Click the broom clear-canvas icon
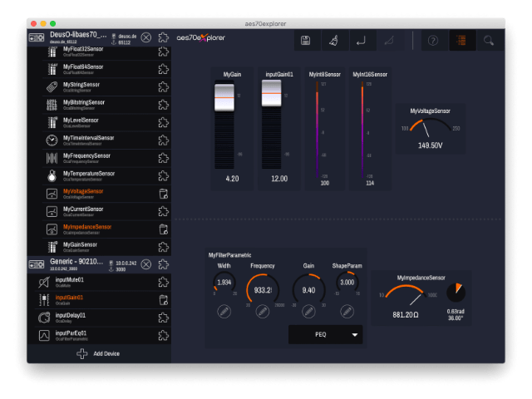The image size is (532, 399). click(x=333, y=40)
